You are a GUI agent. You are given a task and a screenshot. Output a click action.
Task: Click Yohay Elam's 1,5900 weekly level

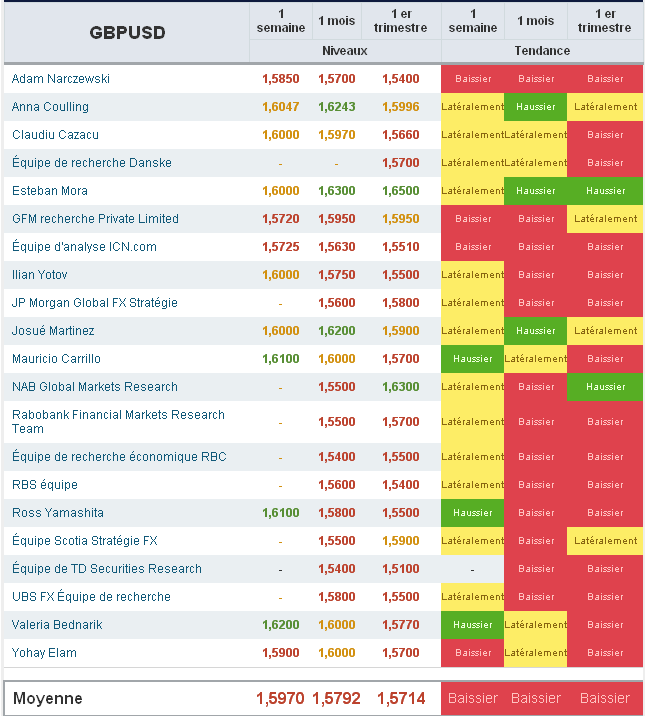click(x=281, y=653)
